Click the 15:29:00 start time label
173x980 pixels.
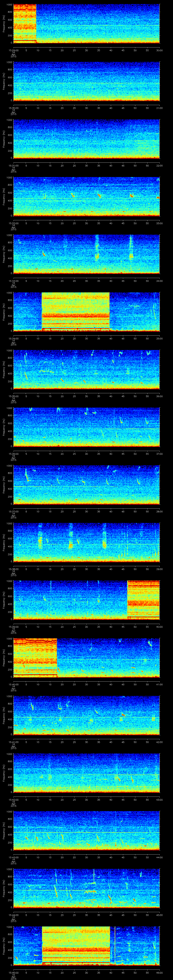13,50
